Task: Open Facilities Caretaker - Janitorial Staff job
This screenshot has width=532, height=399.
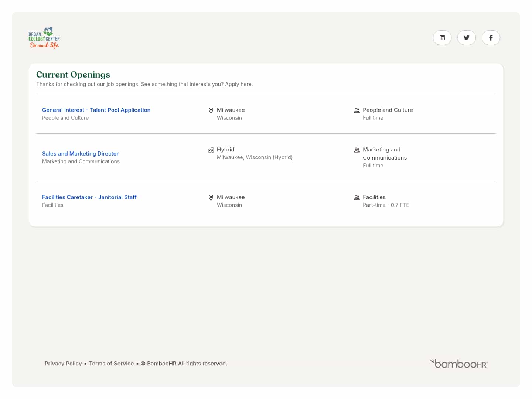Action: (x=89, y=197)
